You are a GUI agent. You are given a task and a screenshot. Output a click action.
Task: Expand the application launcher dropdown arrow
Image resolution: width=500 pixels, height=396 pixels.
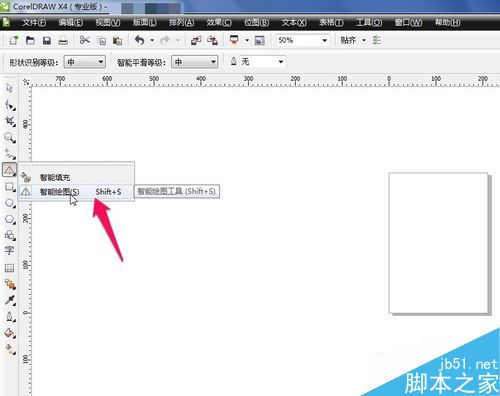pos(247,40)
